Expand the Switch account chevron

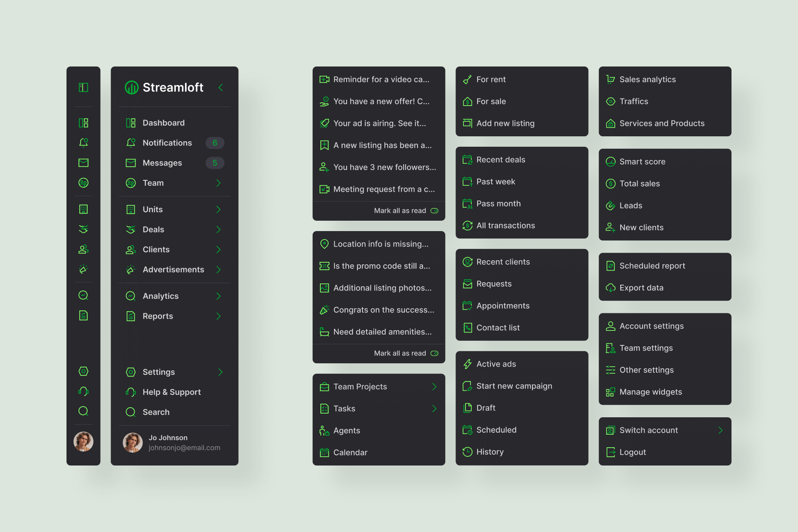point(720,430)
